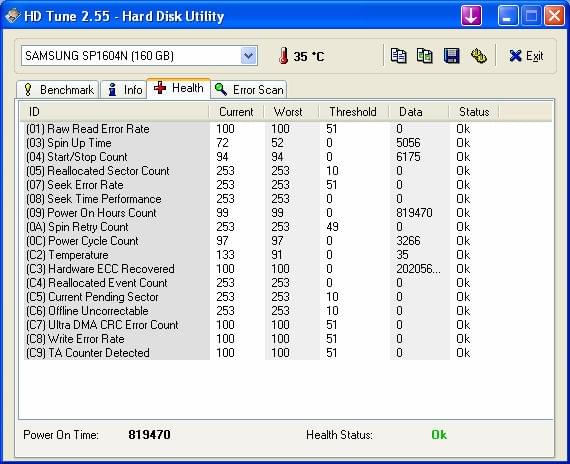Switch to the Error Scan tab
Viewport: 570px width, 464px height.
(249, 89)
